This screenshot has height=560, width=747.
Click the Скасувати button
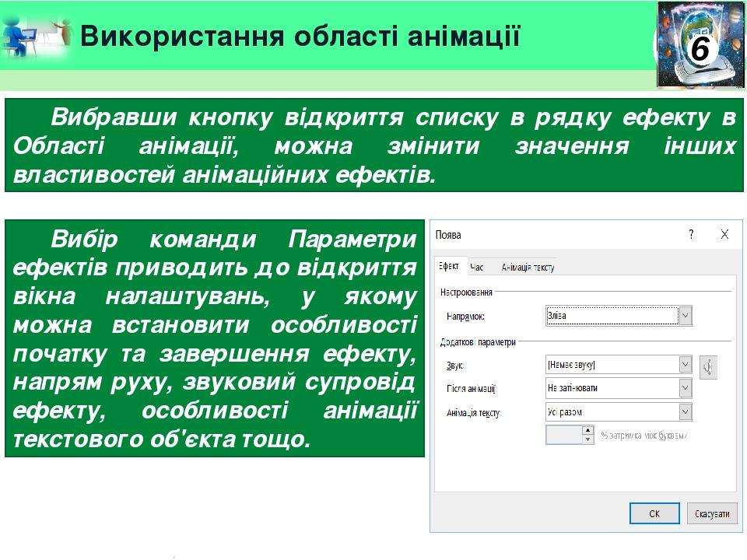pos(712,514)
